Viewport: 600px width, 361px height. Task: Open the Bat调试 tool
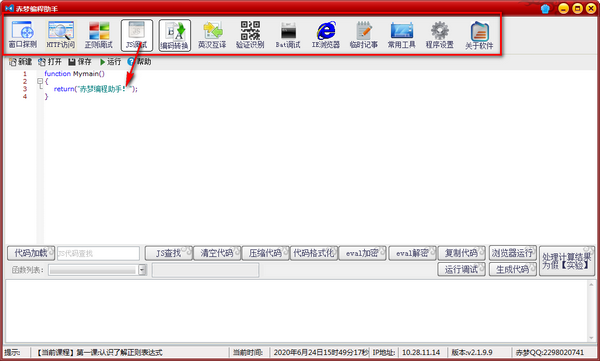(x=288, y=35)
